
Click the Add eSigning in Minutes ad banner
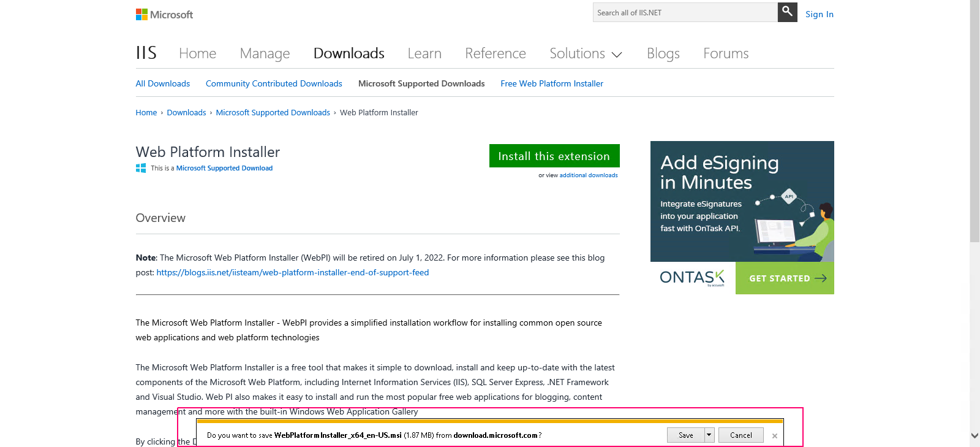coord(742,201)
